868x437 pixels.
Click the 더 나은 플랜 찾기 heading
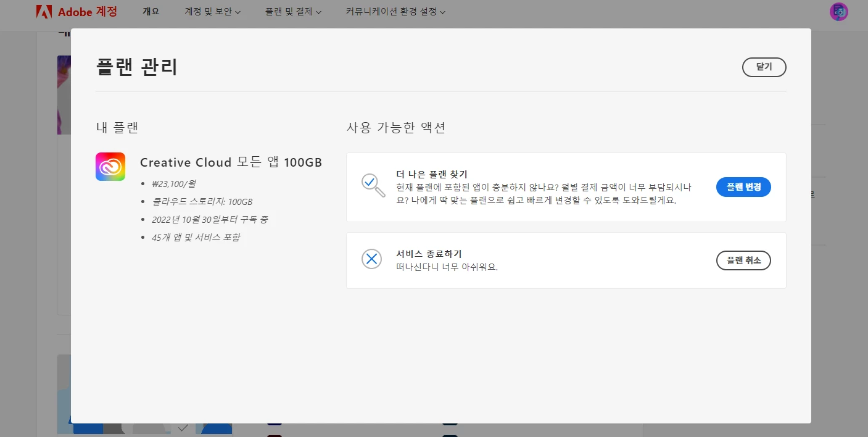coord(432,174)
